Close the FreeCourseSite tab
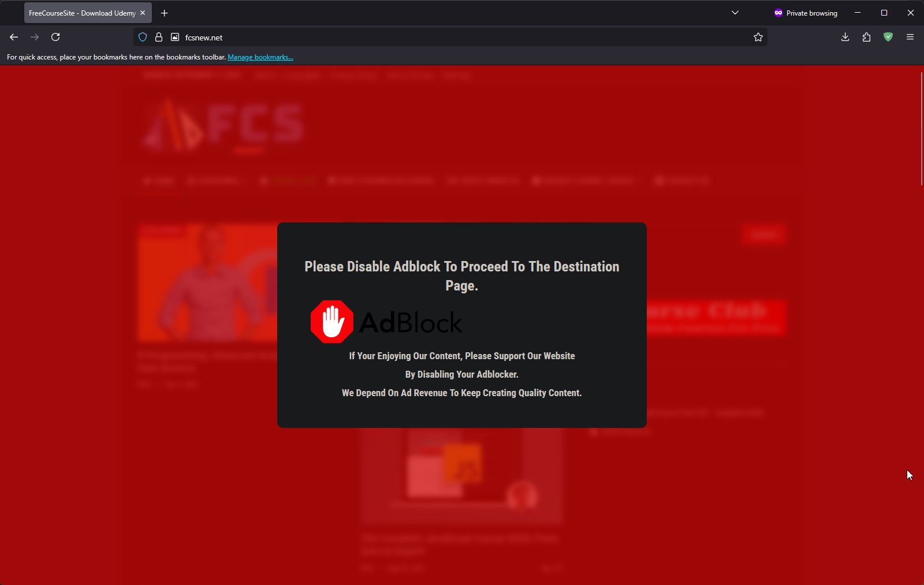This screenshot has width=924, height=585. point(142,13)
